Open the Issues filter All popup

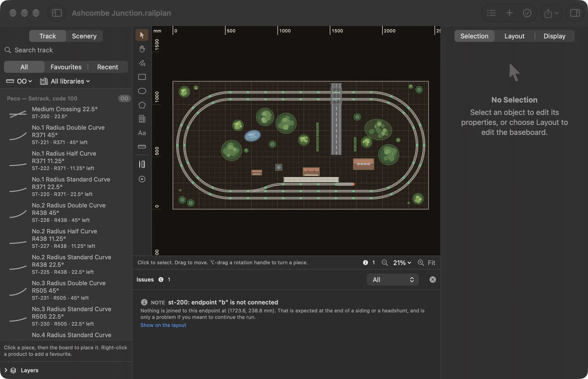pyautogui.click(x=393, y=280)
